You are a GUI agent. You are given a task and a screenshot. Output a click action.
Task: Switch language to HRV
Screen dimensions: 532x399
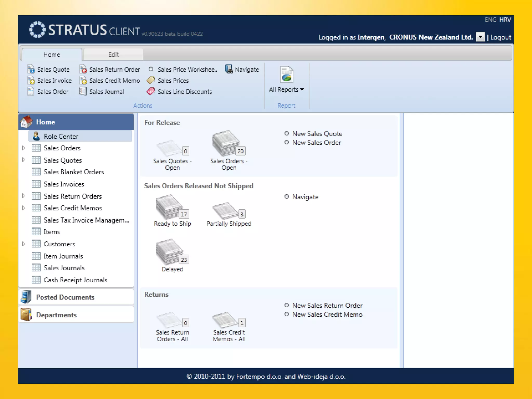(505, 20)
